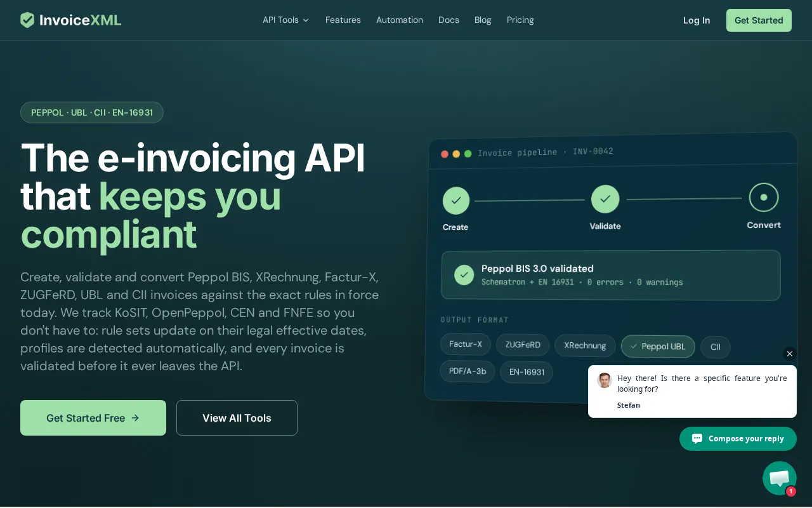Select the ZUGFeRD output format chip
This screenshot has height=508, width=812.
click(x=523, y=345)
